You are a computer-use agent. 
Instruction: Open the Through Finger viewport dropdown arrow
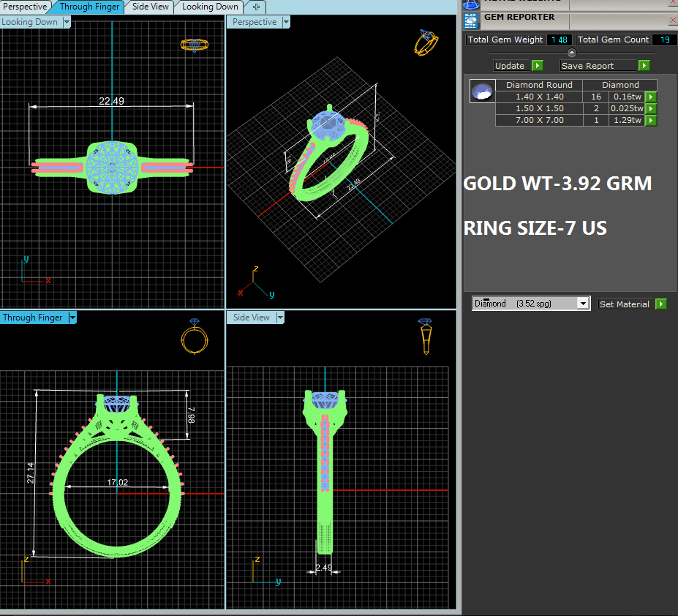pos(72,318)
